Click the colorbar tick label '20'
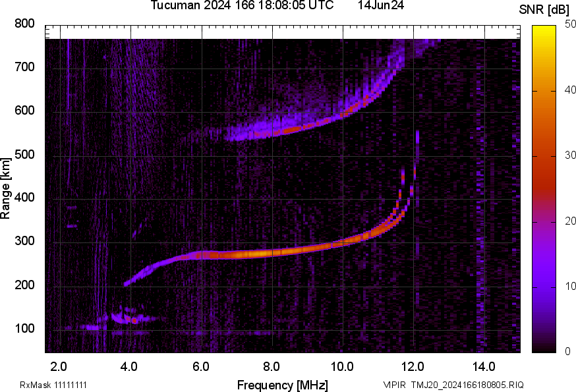 pos(570,221)
